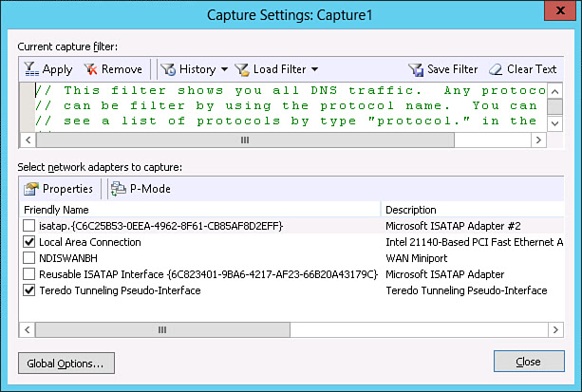
Task: Click the P-Mode icon
Action: point(119,189)
